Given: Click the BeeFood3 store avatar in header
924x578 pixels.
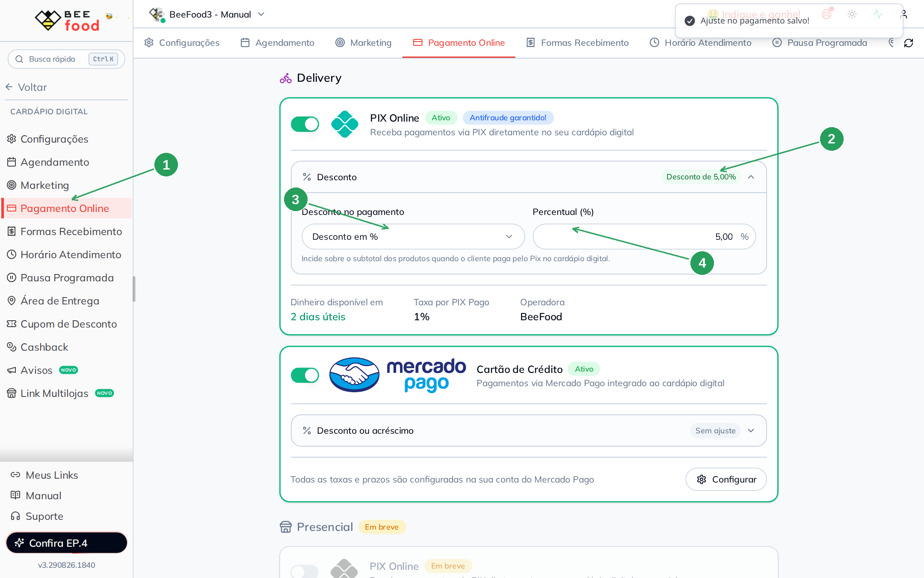Looking at the screenshot, I should pyautogui.click(x=157, y=15).
